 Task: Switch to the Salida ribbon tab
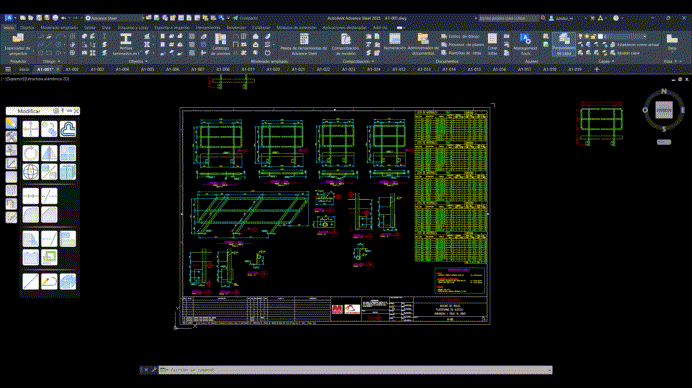(90, 27)
